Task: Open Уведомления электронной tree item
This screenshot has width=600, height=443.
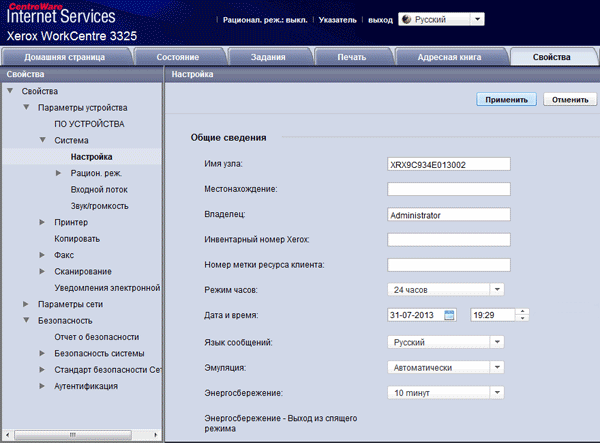Action: point(107,288)
